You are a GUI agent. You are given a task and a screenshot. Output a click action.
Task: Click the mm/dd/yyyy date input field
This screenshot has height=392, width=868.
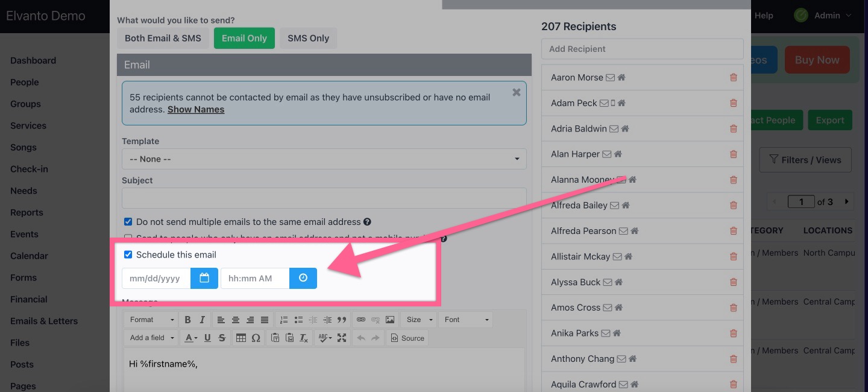click(x=156, y=278)
